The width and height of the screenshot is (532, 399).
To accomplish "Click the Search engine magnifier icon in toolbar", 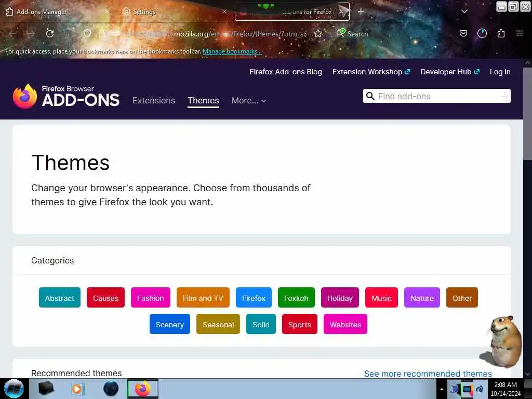I will (x=340, y=33).
